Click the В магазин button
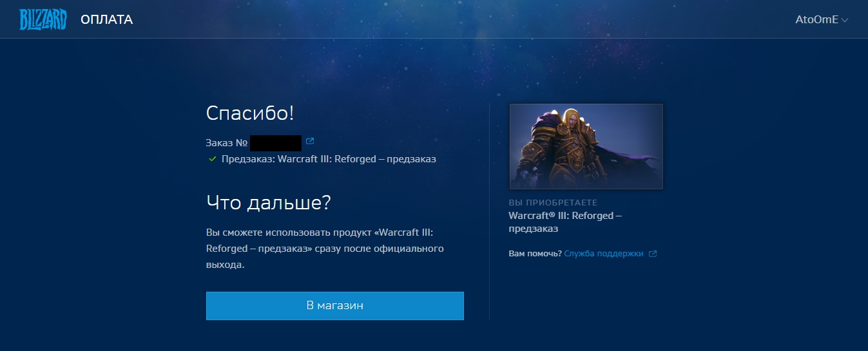 [x=335, y=306]
